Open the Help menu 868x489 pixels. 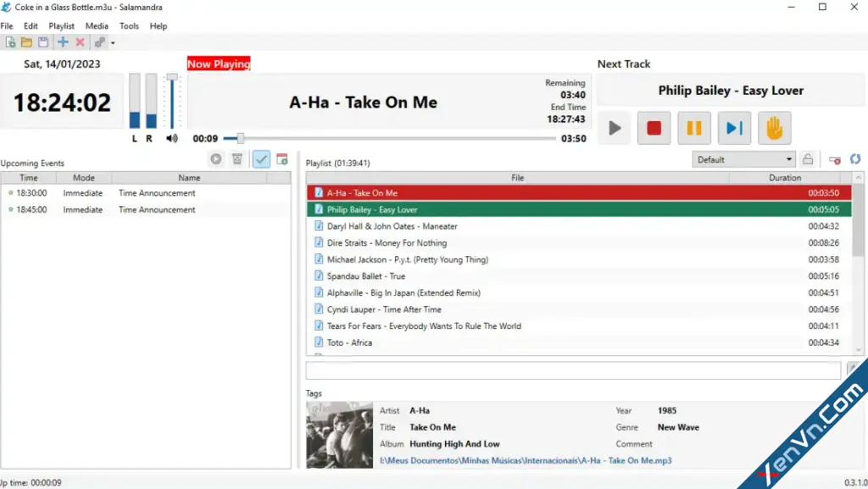159,26
